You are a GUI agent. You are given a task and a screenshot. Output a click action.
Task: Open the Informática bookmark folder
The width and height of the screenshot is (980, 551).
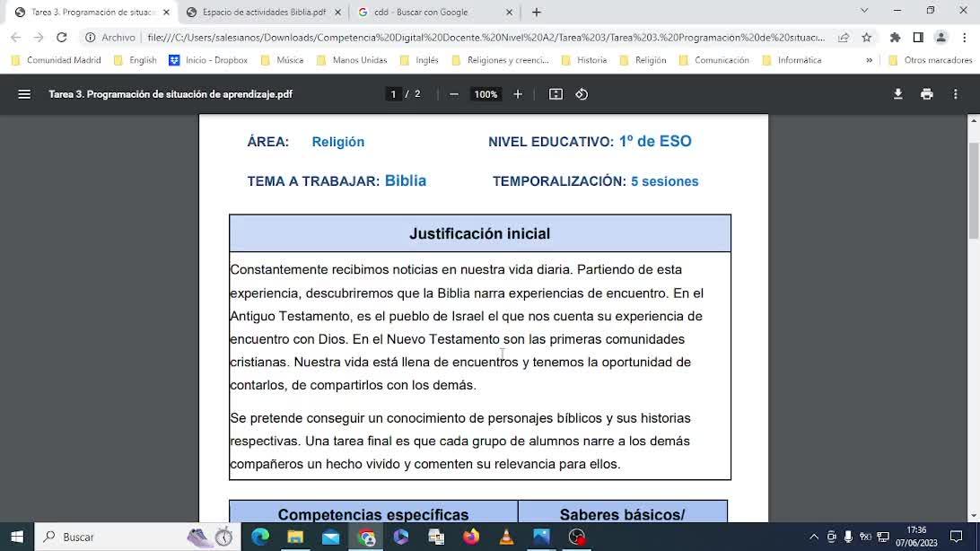[x=793, y=60]
